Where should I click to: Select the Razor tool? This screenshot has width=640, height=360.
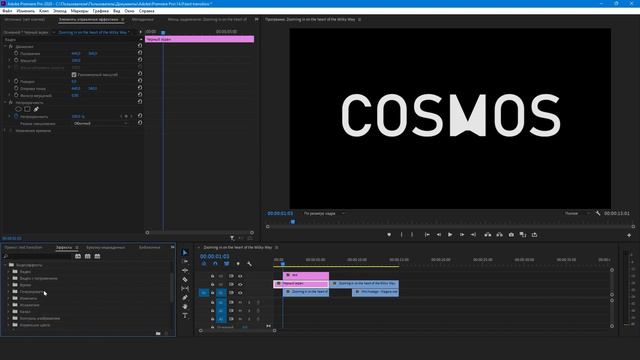click(185, 280)
